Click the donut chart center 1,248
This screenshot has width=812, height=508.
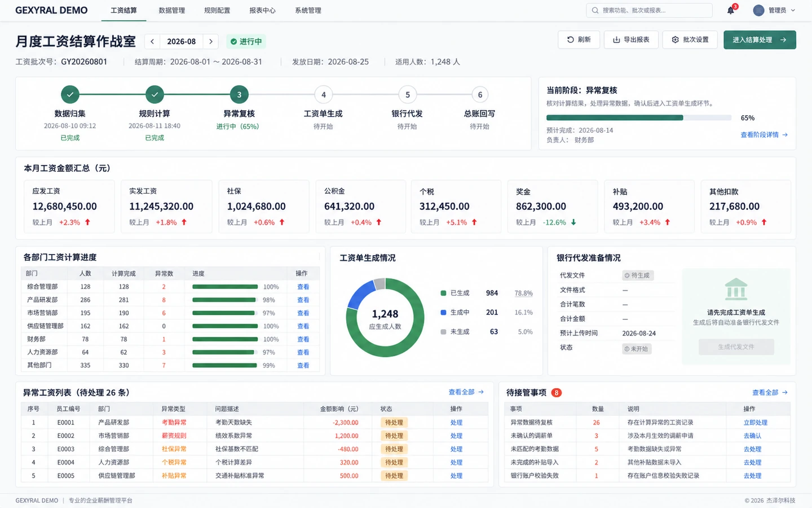pos(385,314)
